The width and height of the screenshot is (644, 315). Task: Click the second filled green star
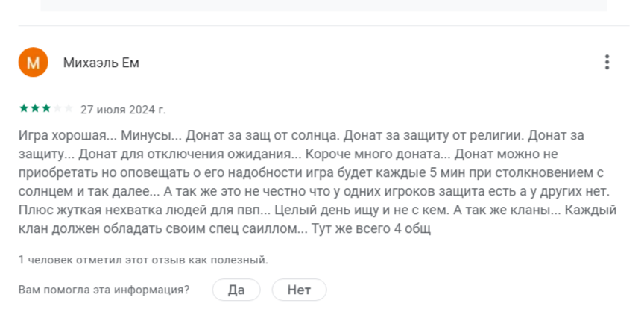coord(35,109)
